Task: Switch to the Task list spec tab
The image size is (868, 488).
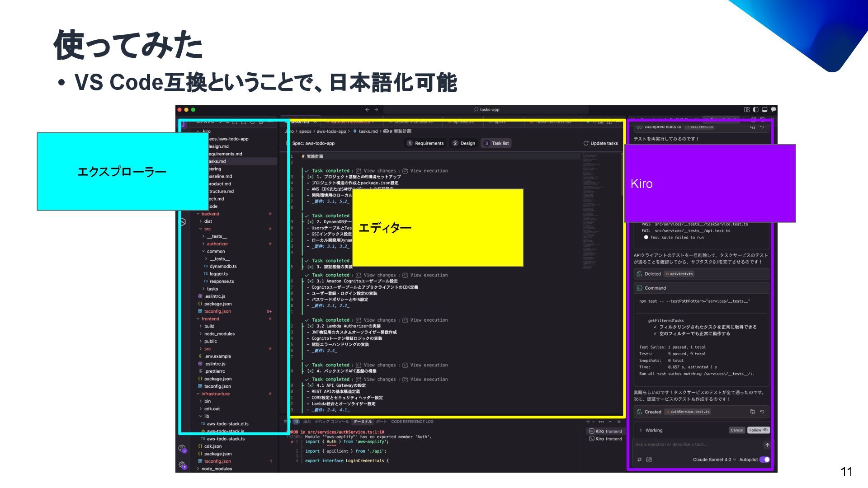Action: [x=496, y=143]
